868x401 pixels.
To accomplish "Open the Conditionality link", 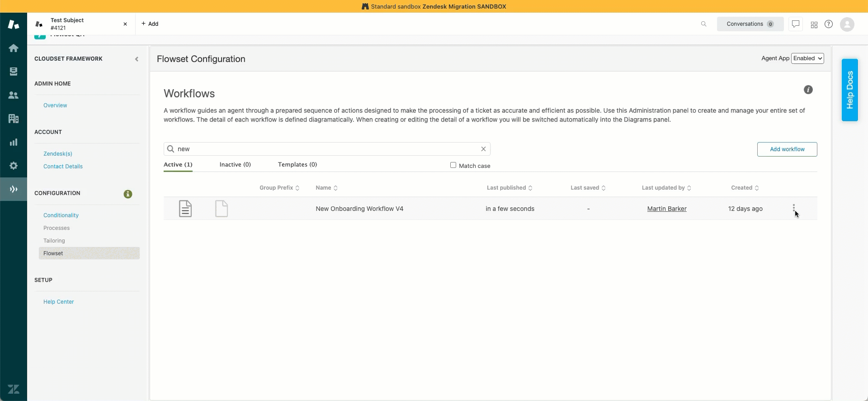I will 61,215.
